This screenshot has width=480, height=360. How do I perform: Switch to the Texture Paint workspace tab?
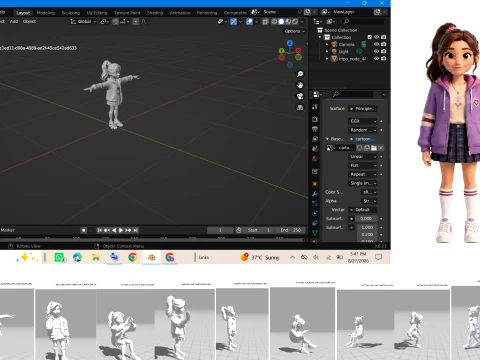click(x=127, y=13)
